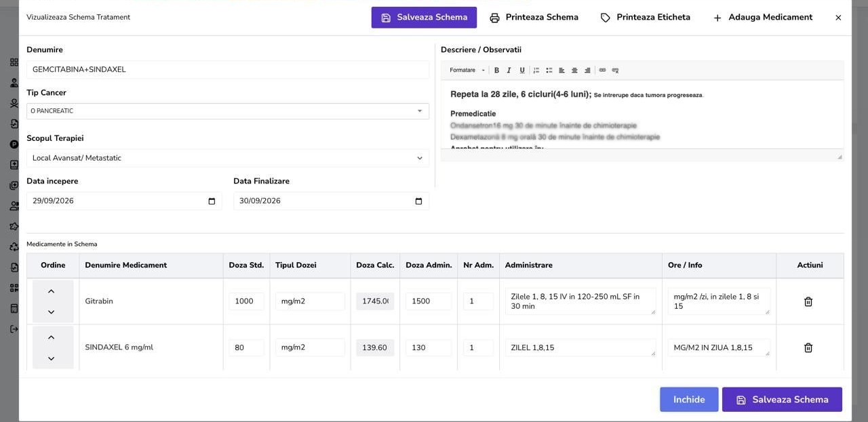
Task: Apply underline formatting in the editor toolbar
Action: 522,70
